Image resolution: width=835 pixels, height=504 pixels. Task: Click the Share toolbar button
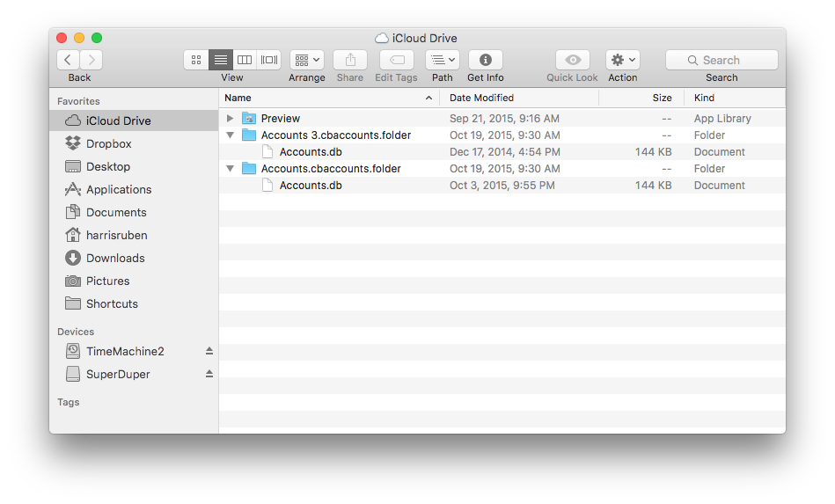point(350,60)
